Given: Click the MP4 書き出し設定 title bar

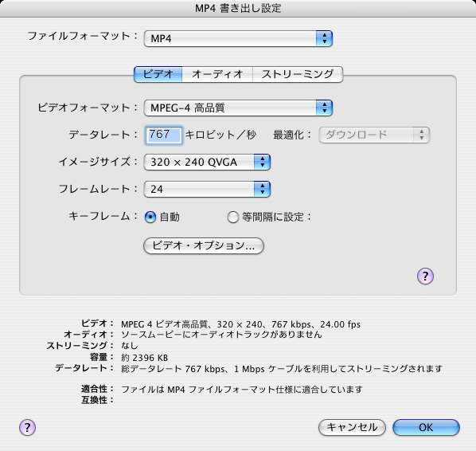Looking at the screenshot, I should point(238,8).
